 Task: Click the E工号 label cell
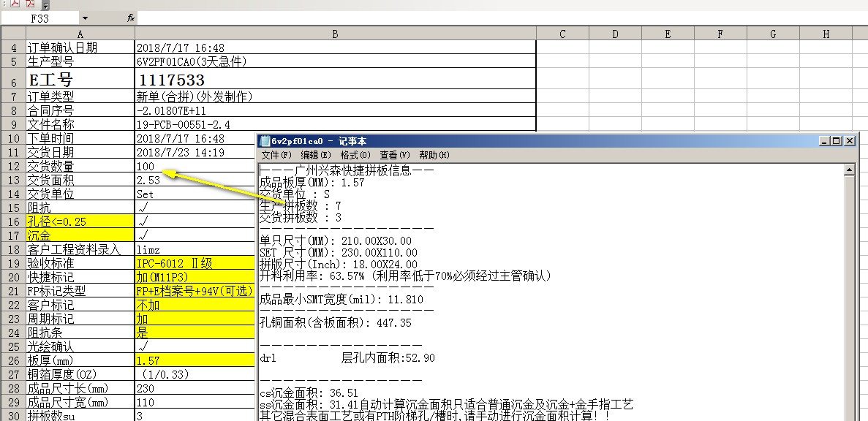[x=80, y=79]
